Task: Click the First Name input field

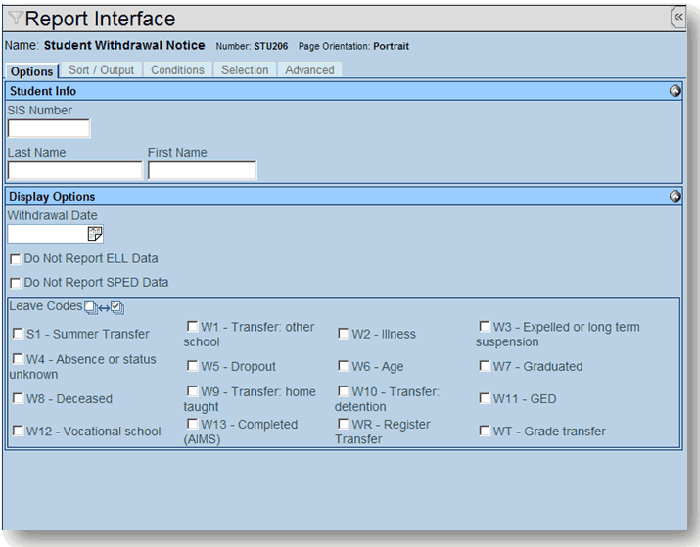Action: coord(202,170)
